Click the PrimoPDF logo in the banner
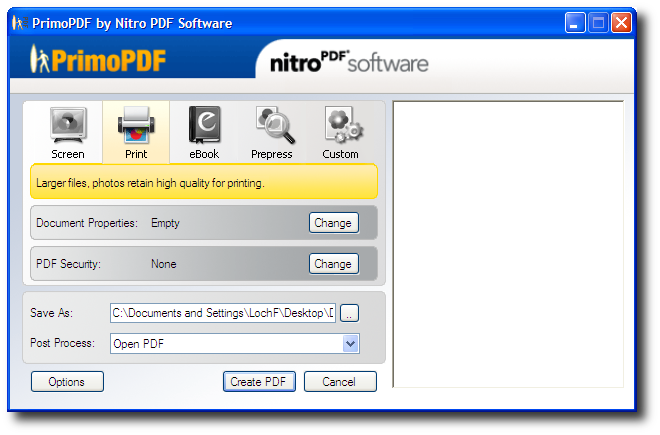Viewport: 660px width, 435px height. [98, 60]
